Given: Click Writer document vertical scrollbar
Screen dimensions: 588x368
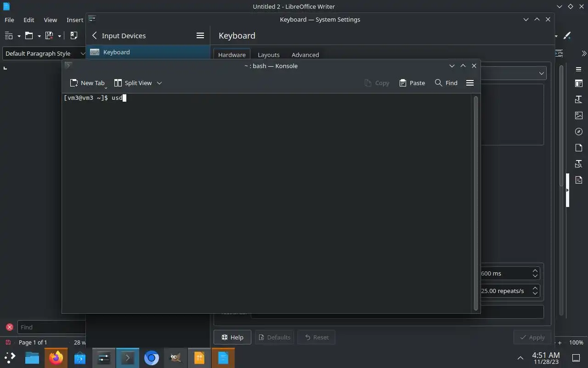Looking at the screenshot, I should click(x=561, y=126).
